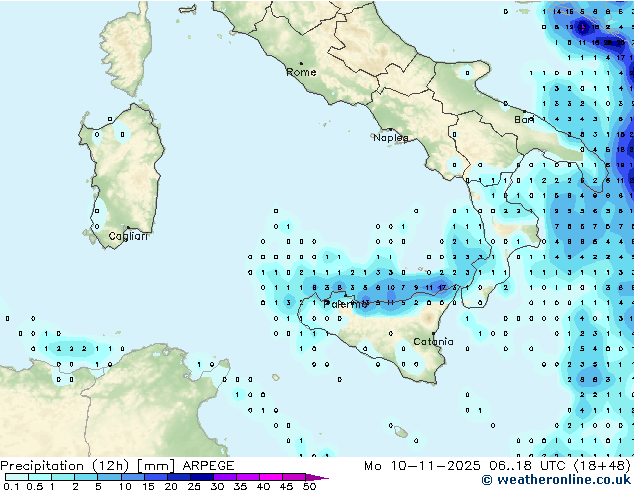Click the Palermo city label
The width and height of the screenshot is (634, 490).
(x=345, y=304)
